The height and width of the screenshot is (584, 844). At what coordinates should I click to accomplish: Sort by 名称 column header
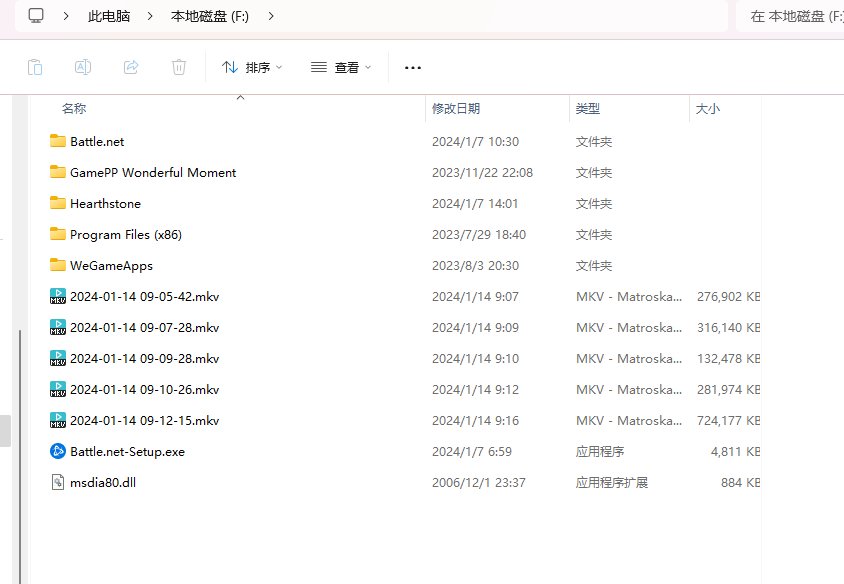(x=74, y=109)
